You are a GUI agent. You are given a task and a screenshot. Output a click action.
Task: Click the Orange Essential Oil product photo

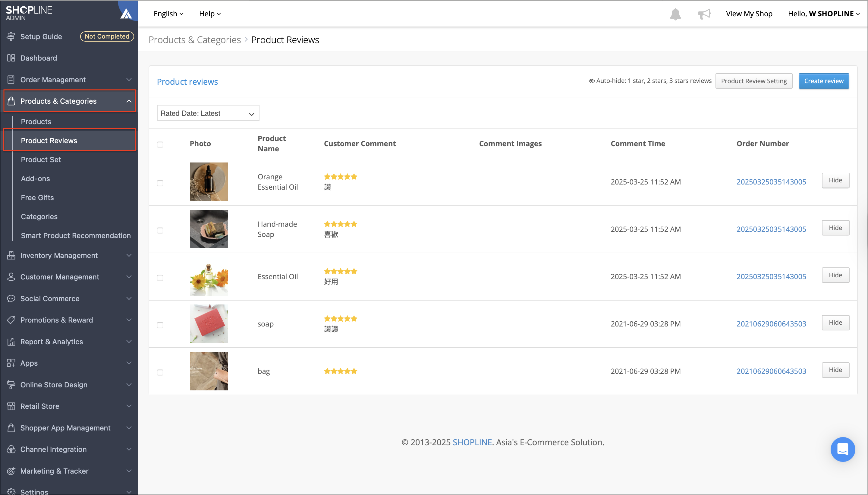[209, 181]
